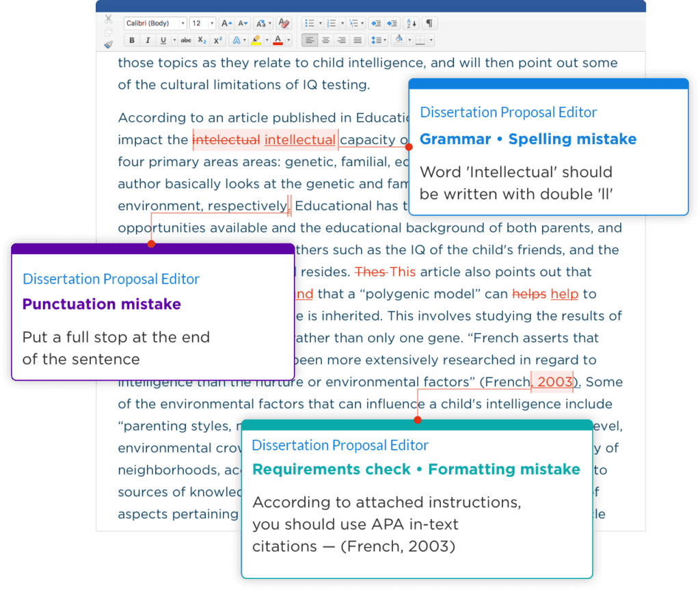Apply subscript formatting
700x590 pixels.
click(202, 40)
